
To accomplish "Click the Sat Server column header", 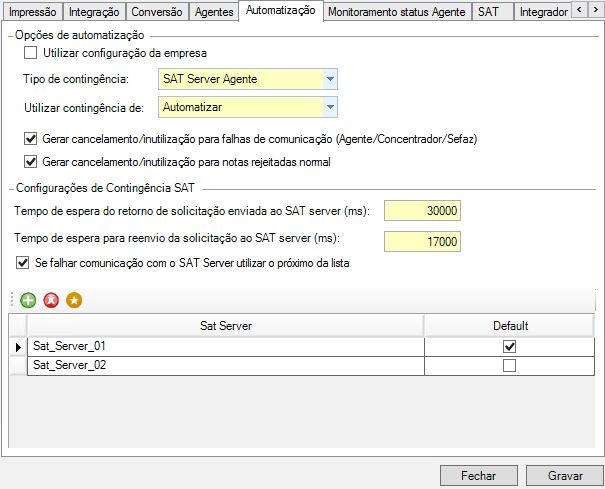I will coord(226,326).
